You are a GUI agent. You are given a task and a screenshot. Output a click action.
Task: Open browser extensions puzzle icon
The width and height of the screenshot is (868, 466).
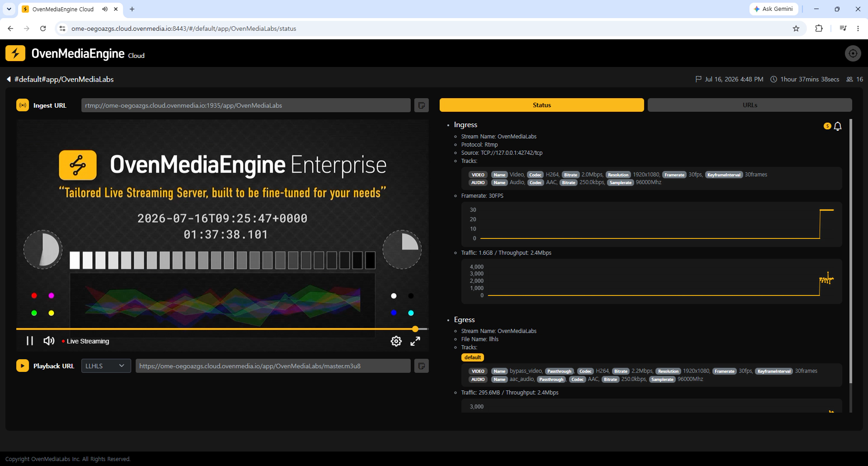(x=819, y=29)
